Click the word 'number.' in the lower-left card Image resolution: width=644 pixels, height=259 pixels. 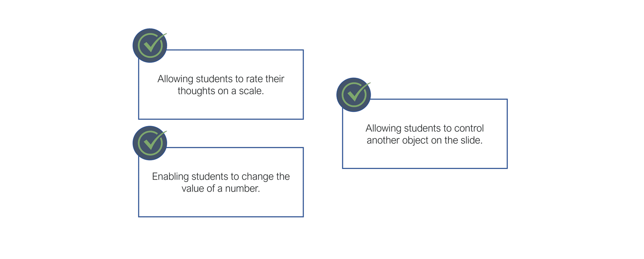[x=243, y=189]
